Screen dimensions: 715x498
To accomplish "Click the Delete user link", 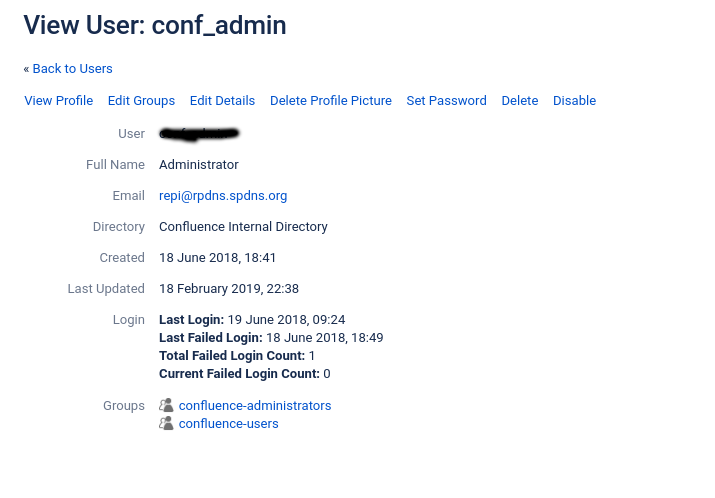I will (x=520, y=100).
